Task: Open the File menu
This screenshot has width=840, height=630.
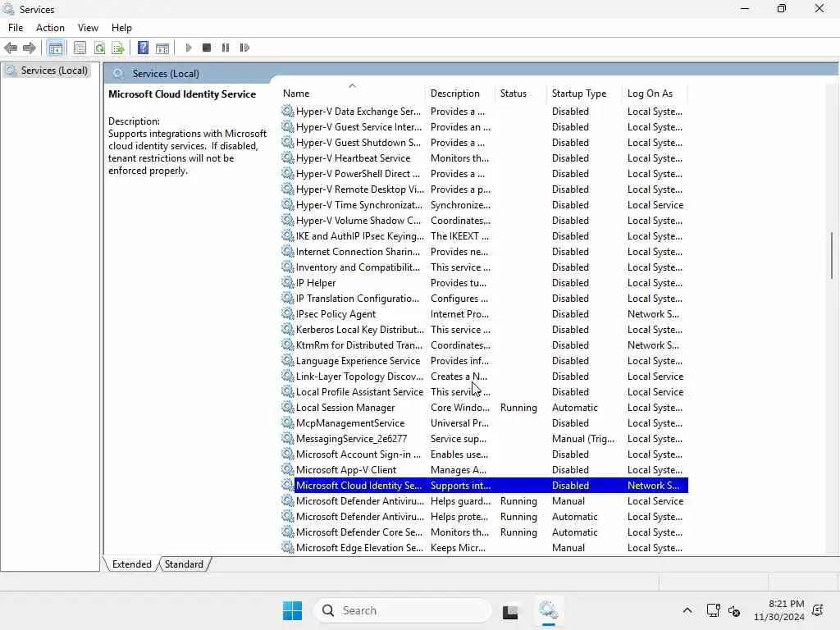Action: point(16,28)
